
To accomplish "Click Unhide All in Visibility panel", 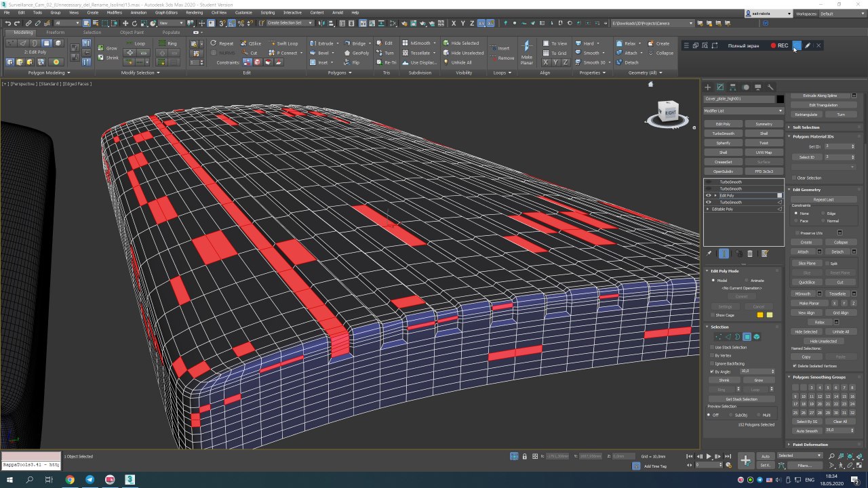I will coord(458,62).
